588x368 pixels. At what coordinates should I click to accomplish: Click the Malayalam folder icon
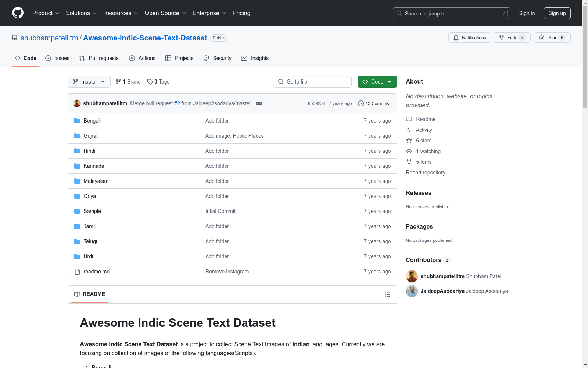click(77, 181)
